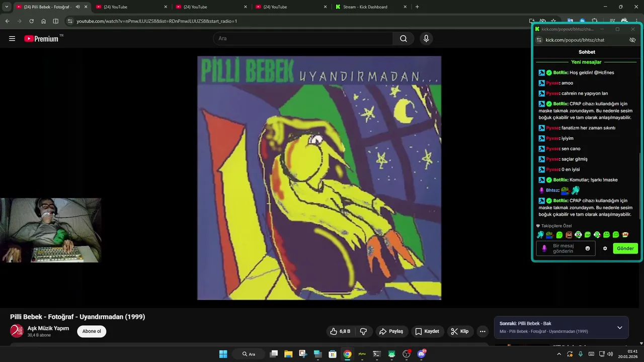Screen dimensions: 644x362
Task: Open Pyxsa's username on "amoo" message
Action: 552,83
